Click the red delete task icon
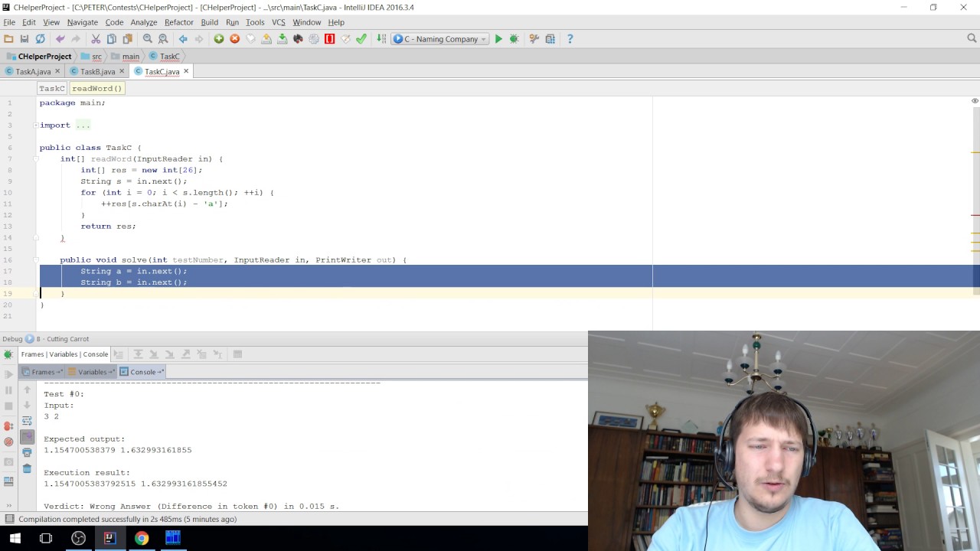 click(235, 39)
